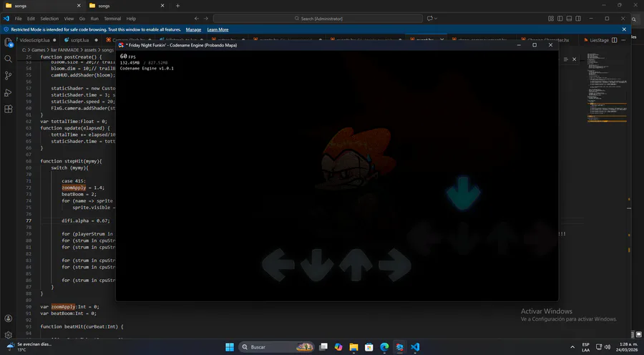
Task: Open the Source Control view in the activity bar
Action: (8, 76)
